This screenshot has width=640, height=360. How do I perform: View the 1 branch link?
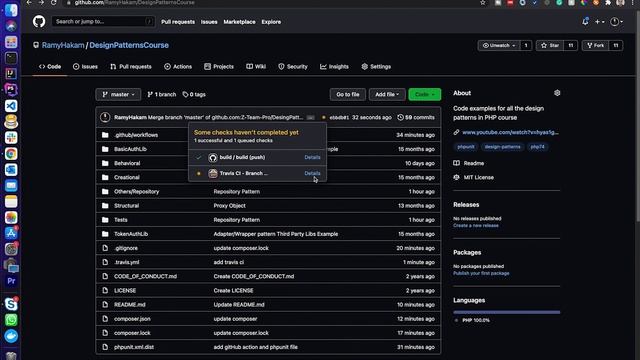coord(162,94)
